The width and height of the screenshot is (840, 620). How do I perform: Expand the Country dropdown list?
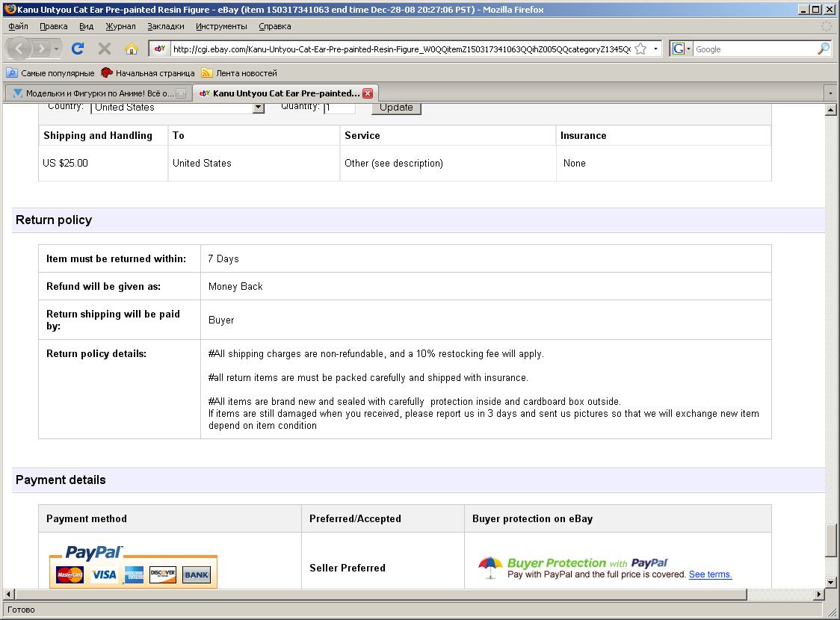click(x=258, y=108)
